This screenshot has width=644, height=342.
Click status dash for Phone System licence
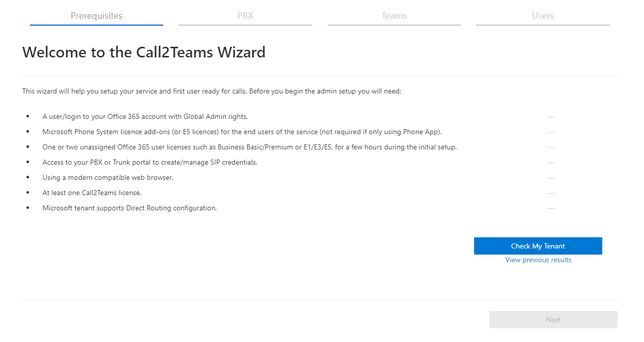[551, 132]
